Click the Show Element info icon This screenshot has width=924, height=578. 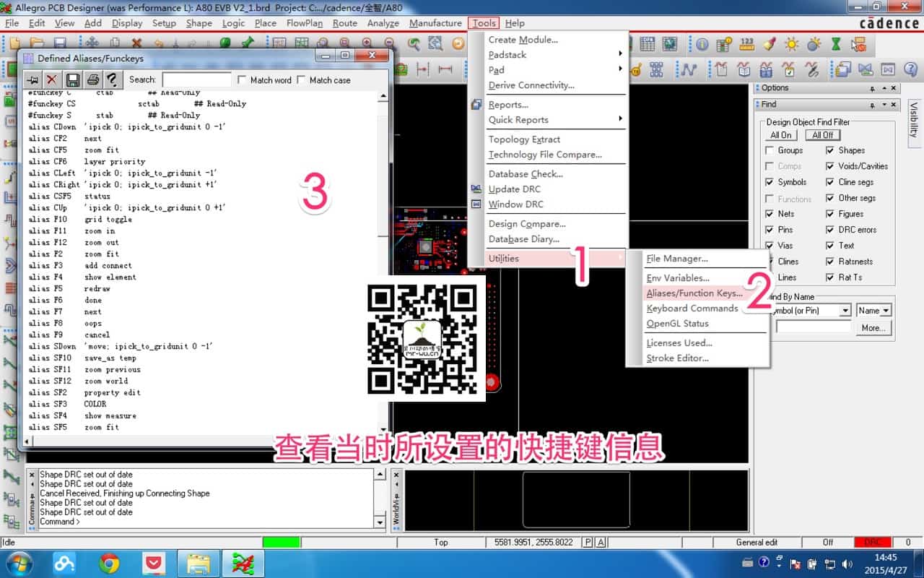pos(702,44)
